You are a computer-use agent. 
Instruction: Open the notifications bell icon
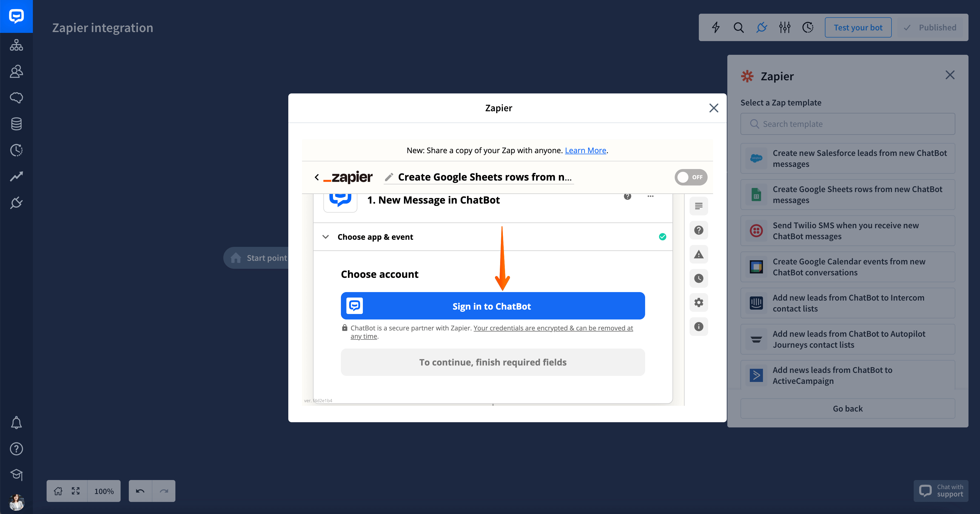[16, 423]
